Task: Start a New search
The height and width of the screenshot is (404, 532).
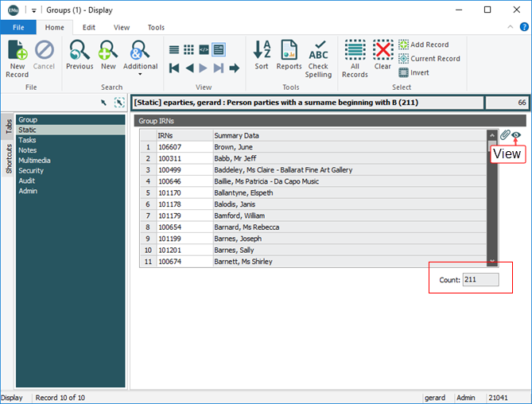Action: (107, 59)
